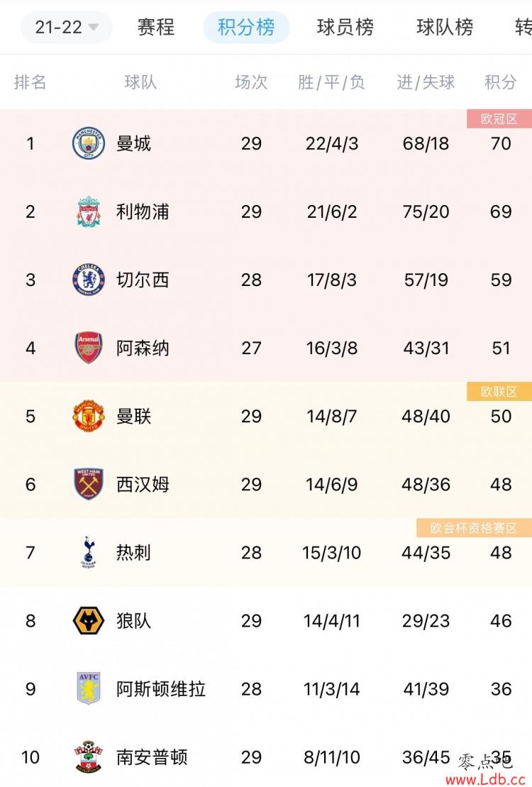The image size is (532, 787).
Task: Tap the Tottenham crest icon
Action: pyautogui.click(x=89, y=553)
